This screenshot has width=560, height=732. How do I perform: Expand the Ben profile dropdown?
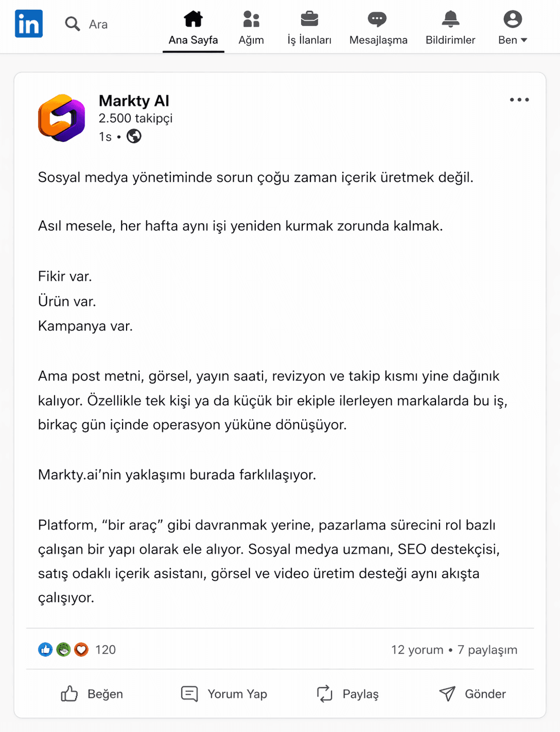tap(513, 29)
